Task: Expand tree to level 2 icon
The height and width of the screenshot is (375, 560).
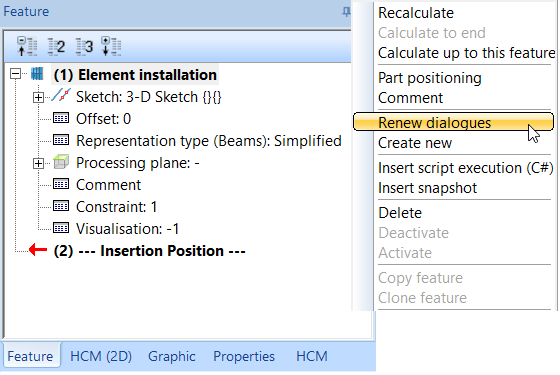Action: pos(56,46)
